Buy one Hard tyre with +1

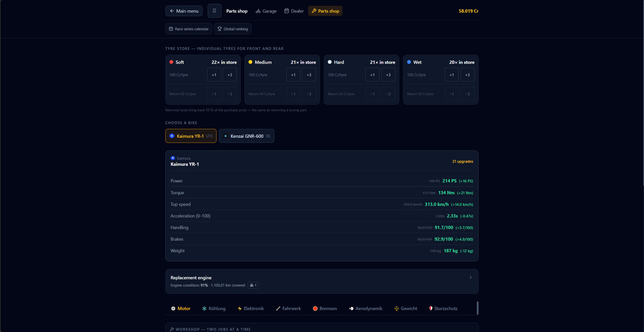point(372,75)
